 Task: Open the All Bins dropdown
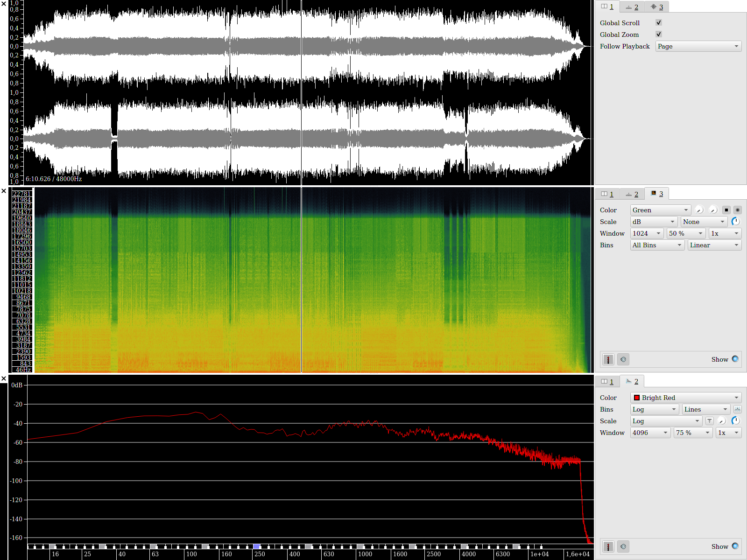[657, 245]
